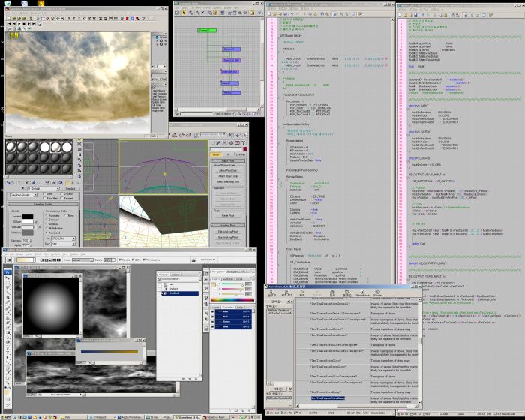This screenshot has height=420, width=525.
Task: Click Play in the Gamebryo viewer
Action: (x=19, y=23)
